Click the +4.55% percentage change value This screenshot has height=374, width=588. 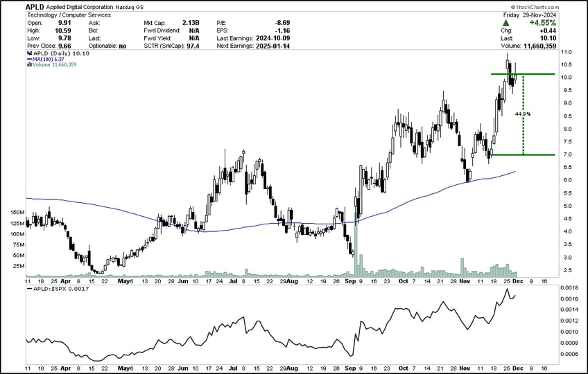(x=543, y=23)
